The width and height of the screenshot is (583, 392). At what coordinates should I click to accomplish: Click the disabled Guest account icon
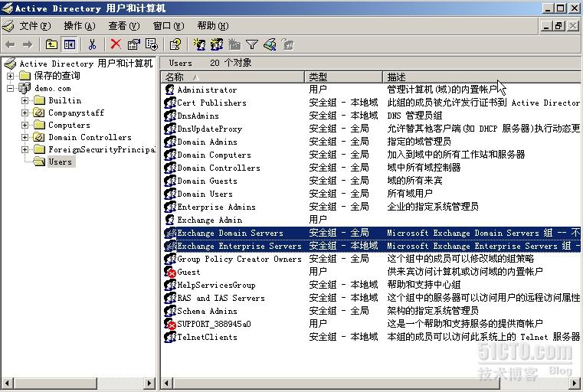tap(170, 272)
